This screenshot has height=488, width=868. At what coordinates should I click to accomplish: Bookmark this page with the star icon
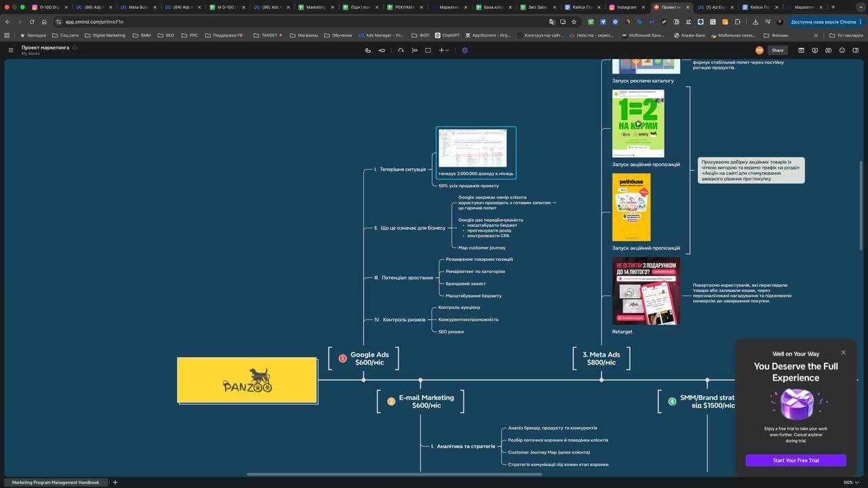pos(574,22)
